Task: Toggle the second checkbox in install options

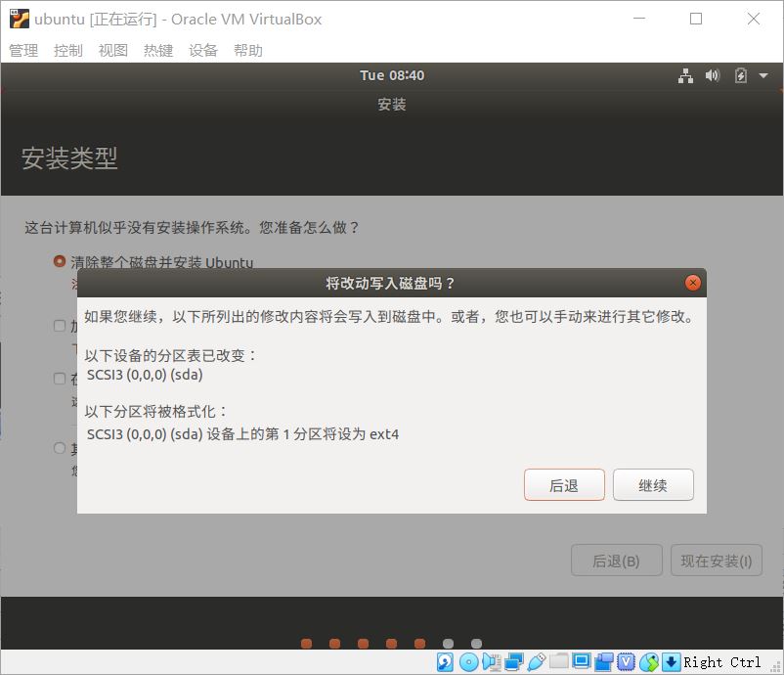Action: coord(60,379)
